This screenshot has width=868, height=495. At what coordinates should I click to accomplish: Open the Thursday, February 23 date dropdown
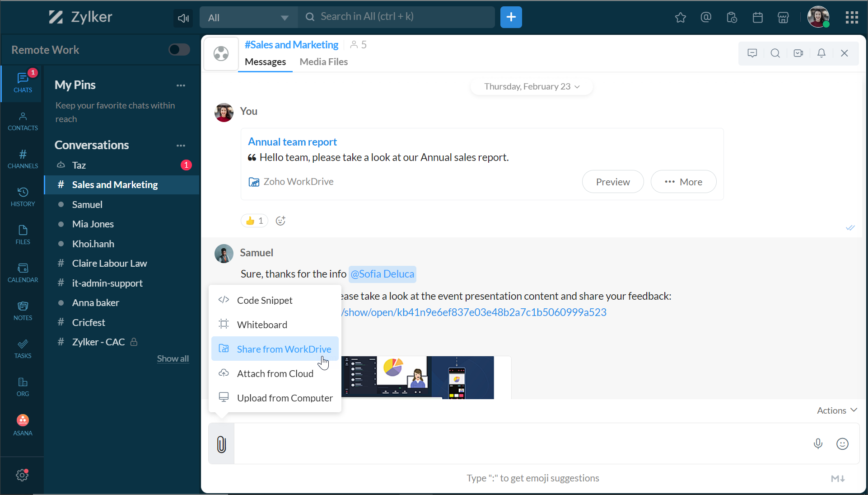point(532,86)
